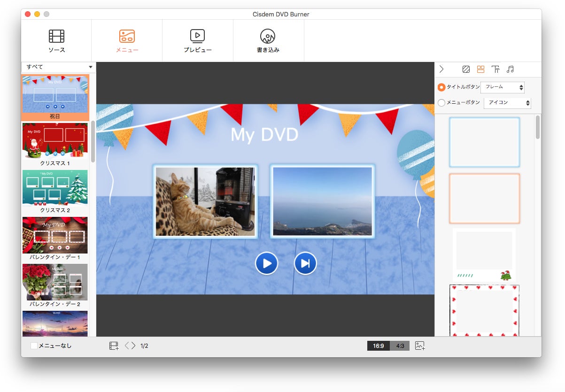
Task: Open the フレーム dropdown
Action: tap(503, 87)
